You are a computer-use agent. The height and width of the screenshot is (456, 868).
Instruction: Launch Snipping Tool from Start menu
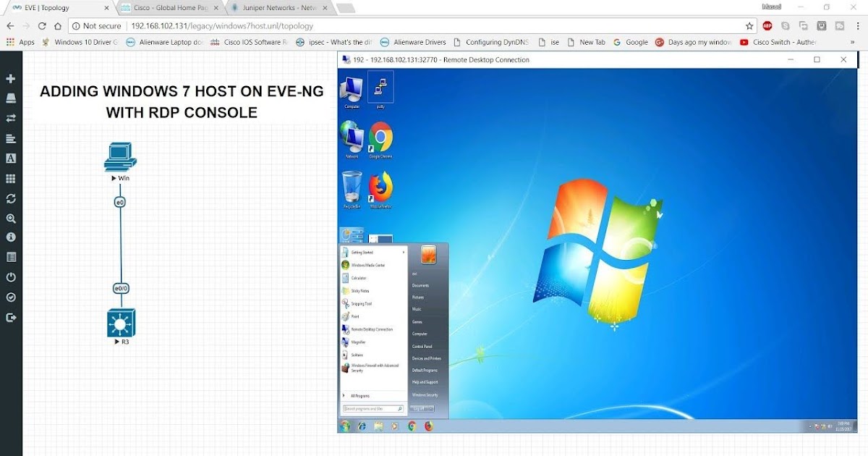[373, 303]
